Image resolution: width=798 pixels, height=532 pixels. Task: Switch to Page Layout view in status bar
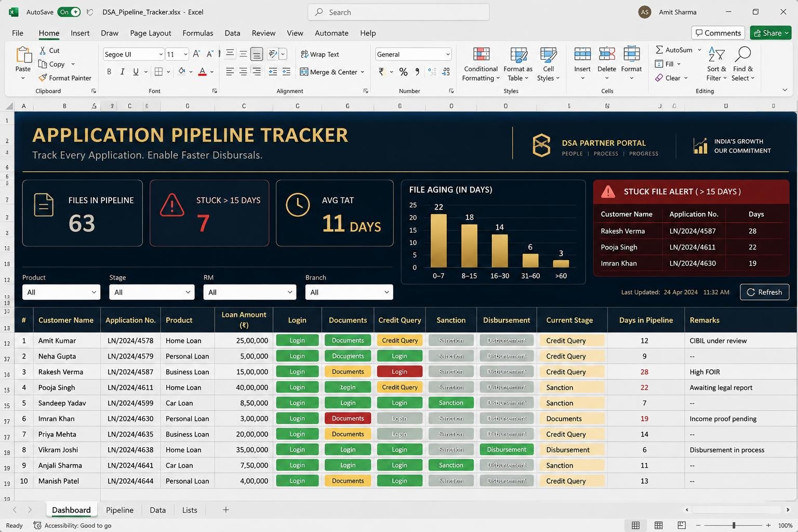pyautogui.click(x=658, y=525)
